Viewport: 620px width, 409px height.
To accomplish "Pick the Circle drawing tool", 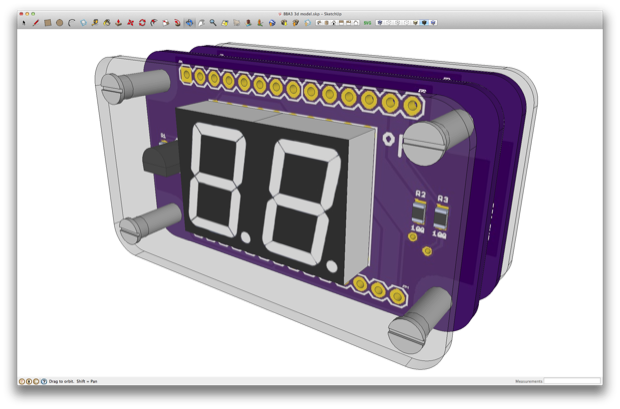I will coord(59,23).
